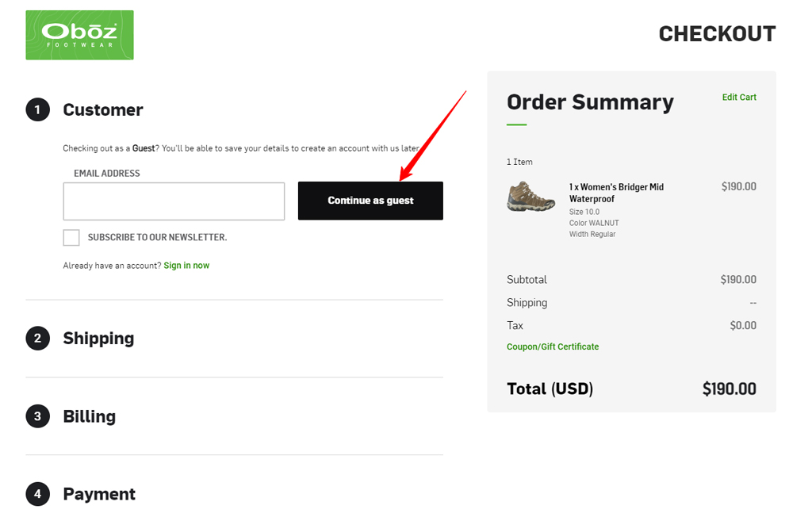812x517 pixels.
Task: Click the CHECKOUT page title
Action: pos(717,33)
